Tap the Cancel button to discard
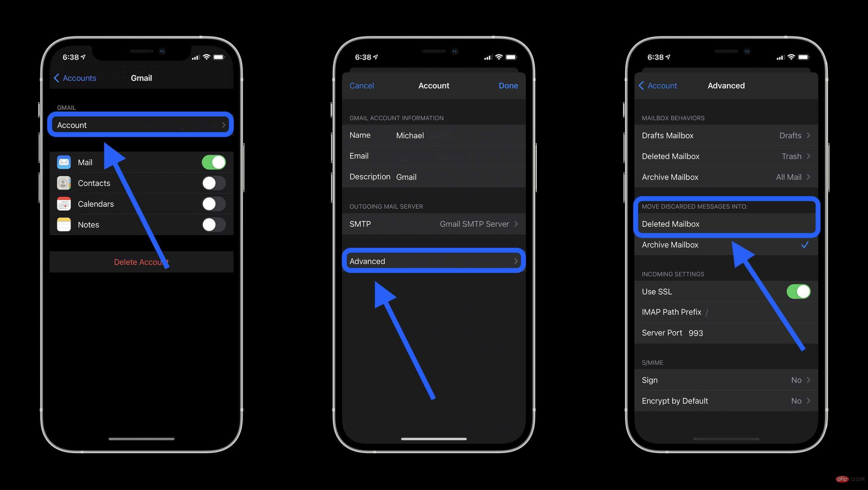This screenshot has width=868, height=490. click(x=362, y=85)
